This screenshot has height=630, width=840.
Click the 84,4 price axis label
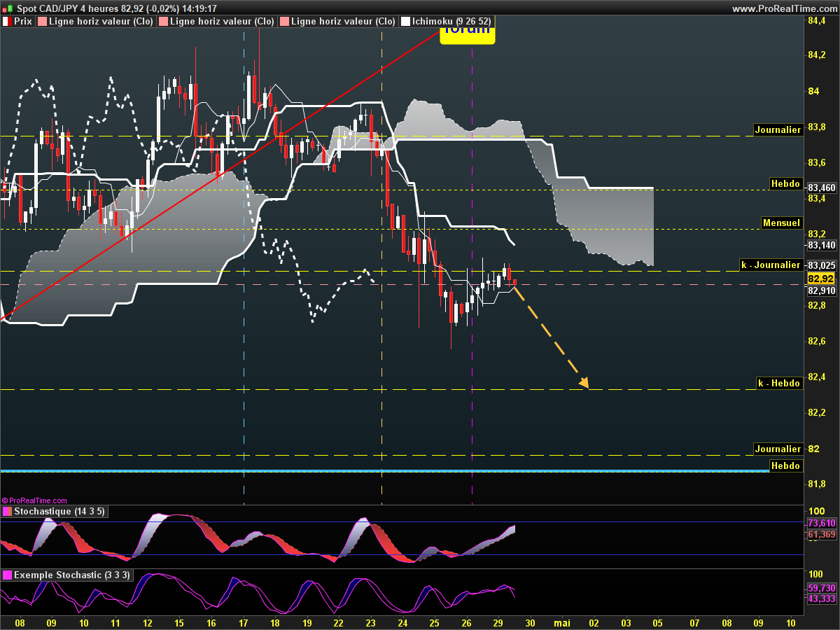815,22
